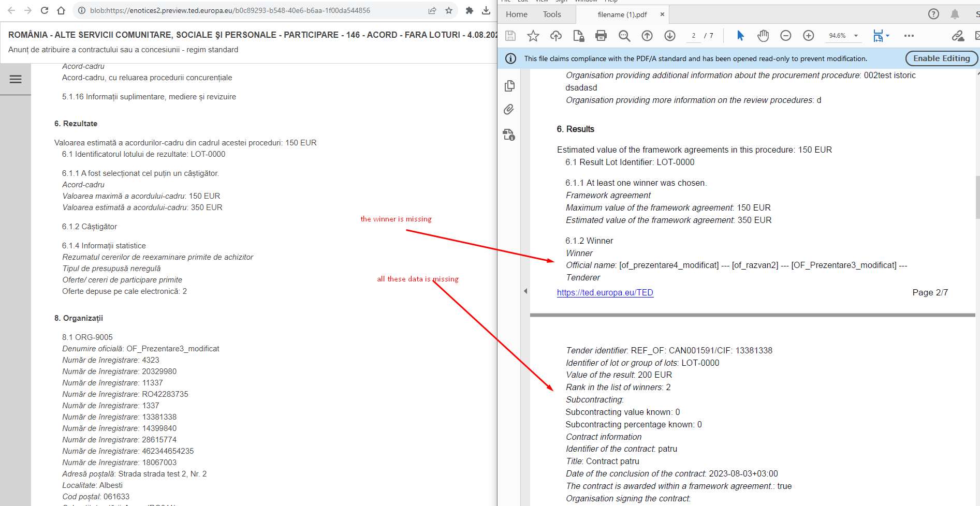Click the Enable Editing button
The image size is (980, 506).
(941, 58)
